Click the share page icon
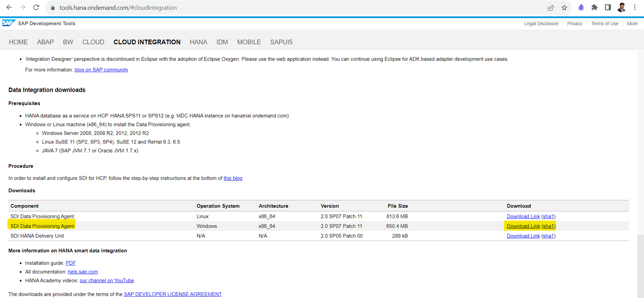644x298 pixels. click(551, 8)
